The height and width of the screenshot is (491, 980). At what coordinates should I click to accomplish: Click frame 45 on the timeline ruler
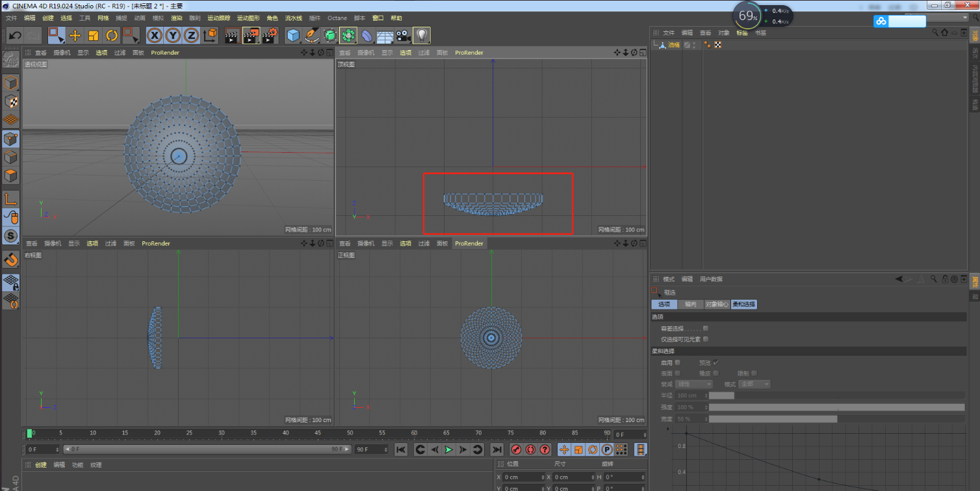[318, 433]
